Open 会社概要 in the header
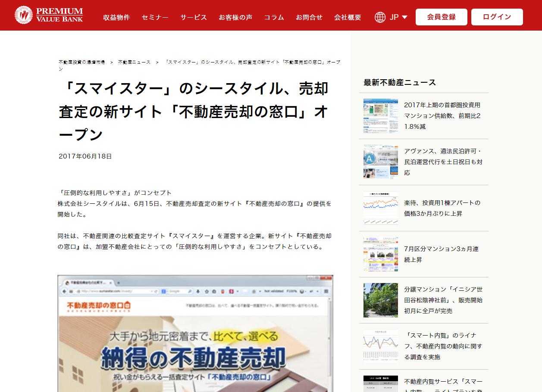 [x=348, y=17]
